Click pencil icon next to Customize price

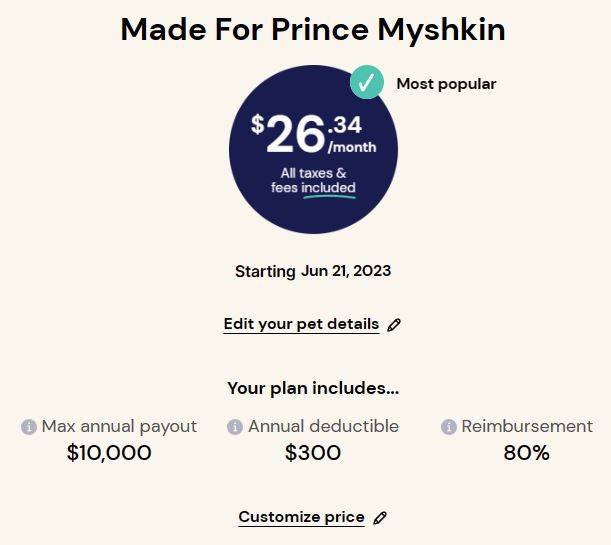pyautogui.click(x=380, y=518)
